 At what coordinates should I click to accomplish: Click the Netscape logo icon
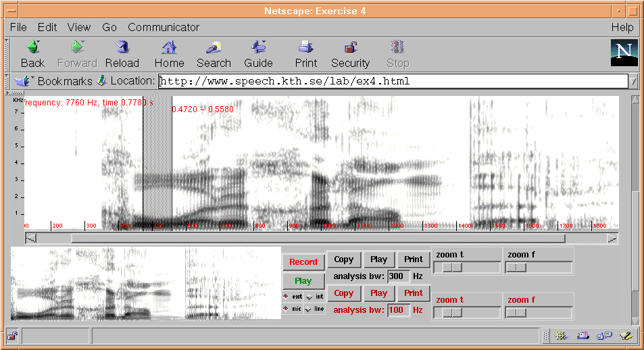click(624, 53)
